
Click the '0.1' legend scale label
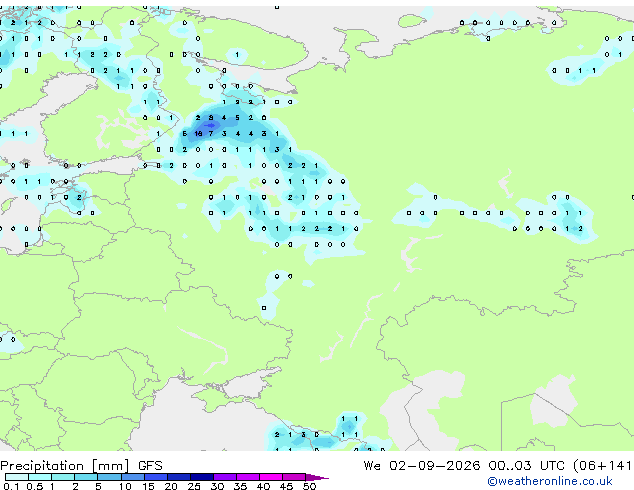[x=11, y=486]
